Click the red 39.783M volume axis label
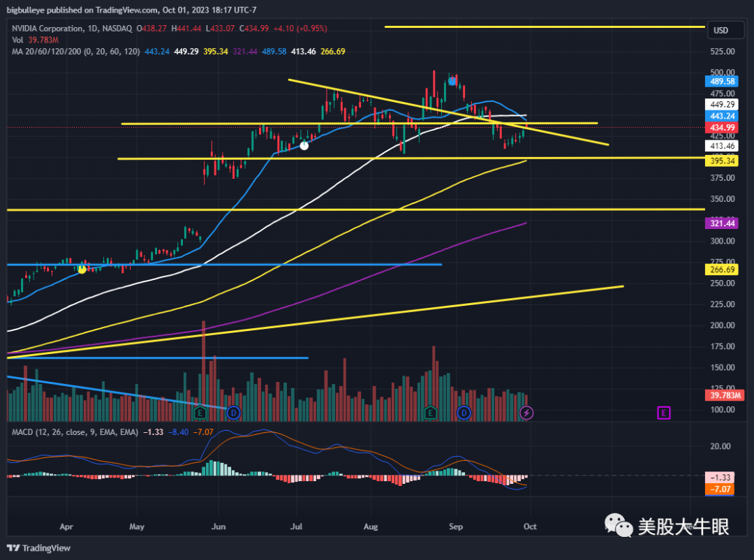This screenshot has height=560, width=754. (725, 395)
